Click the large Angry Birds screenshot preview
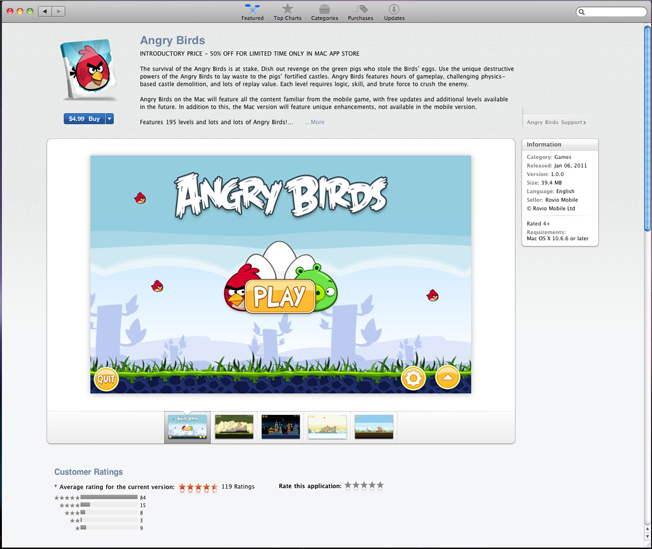 click(x=281, y=274)
